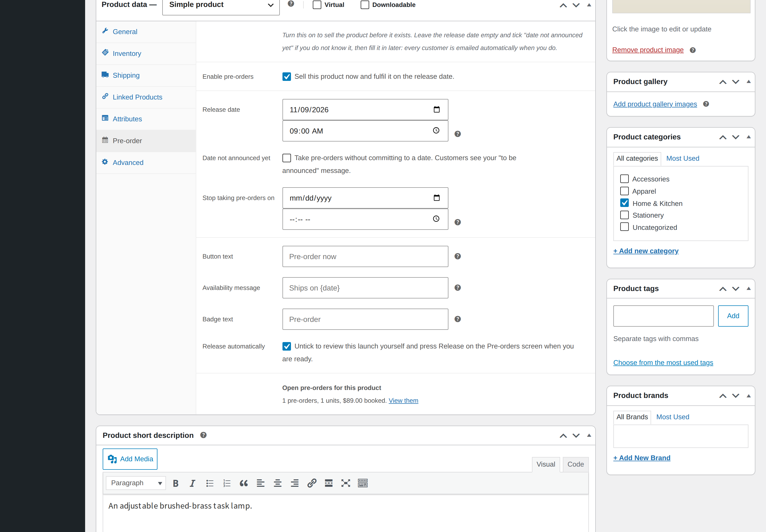766x532 pixels.
Task: Enter distraction-free fullscreen mode
Action: [346, 483]
